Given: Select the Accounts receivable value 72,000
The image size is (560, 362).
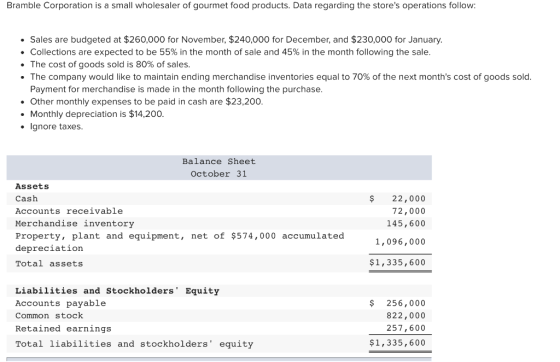Looking at the screenshot, I should point(409,211).
